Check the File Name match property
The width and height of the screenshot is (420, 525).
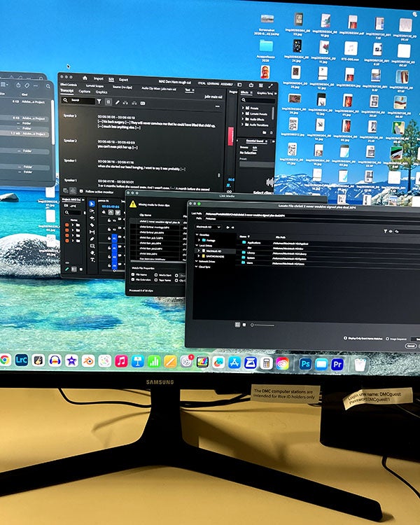coord(133,274)
